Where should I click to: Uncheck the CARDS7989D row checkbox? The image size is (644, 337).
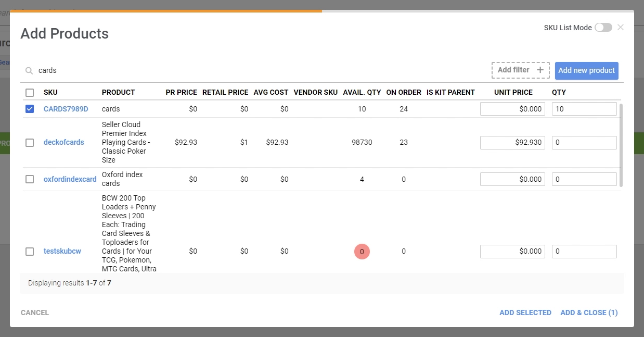(30, 109)
